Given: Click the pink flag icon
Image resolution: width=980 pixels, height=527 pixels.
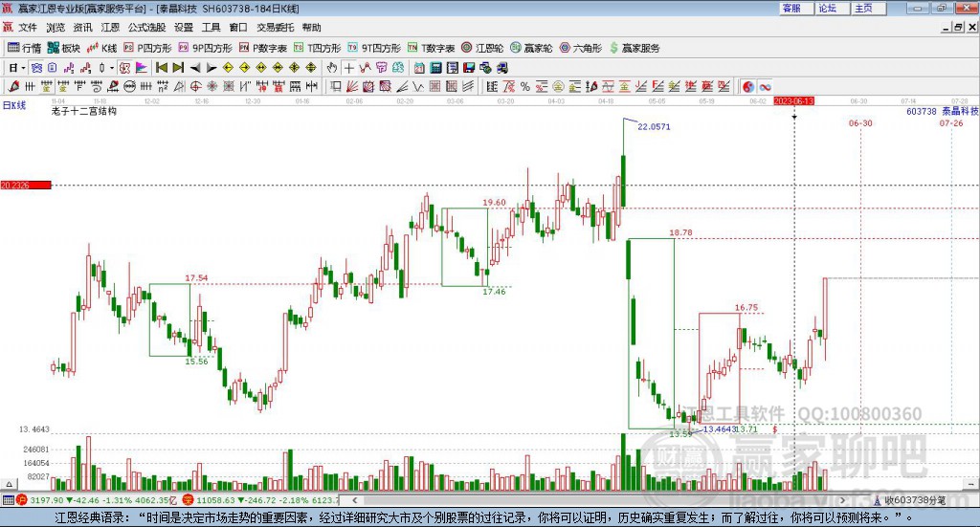Looking at the screenshot, I should tap(142, 68).
